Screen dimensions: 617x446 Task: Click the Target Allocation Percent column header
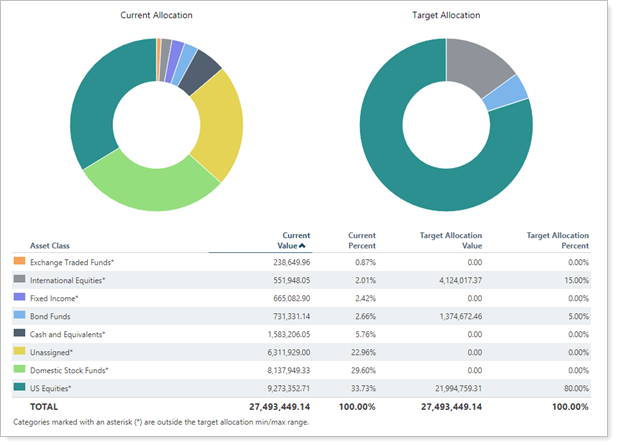[x=557, y=240]
